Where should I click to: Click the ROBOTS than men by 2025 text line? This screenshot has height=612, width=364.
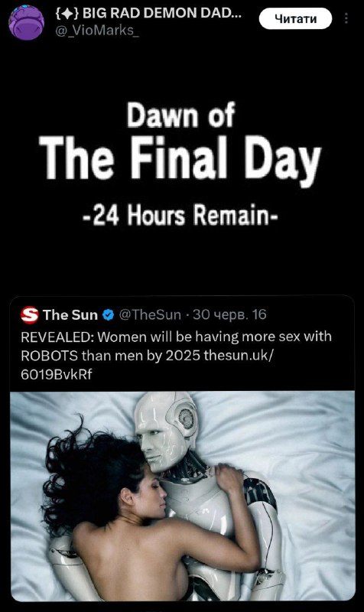110,356
